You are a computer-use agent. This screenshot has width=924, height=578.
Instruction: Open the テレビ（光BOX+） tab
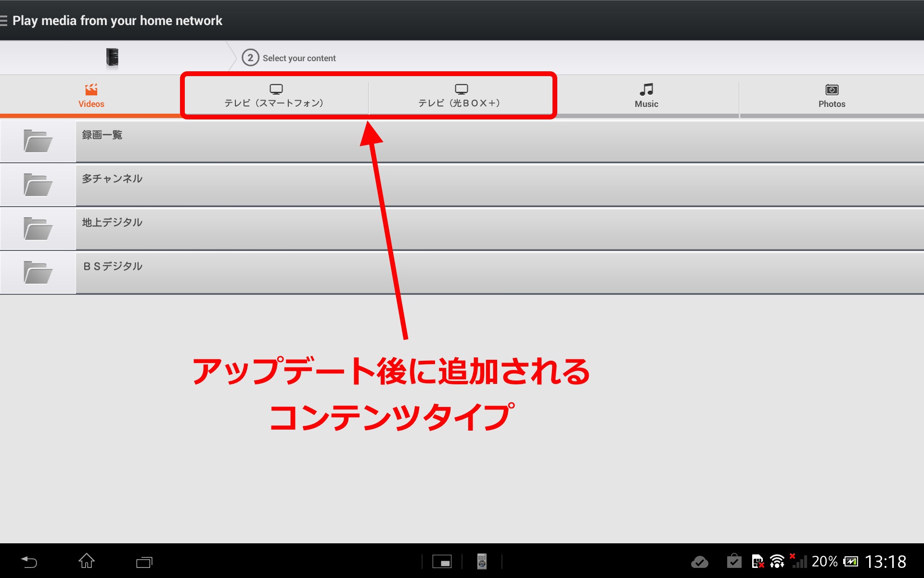point(461,96)
